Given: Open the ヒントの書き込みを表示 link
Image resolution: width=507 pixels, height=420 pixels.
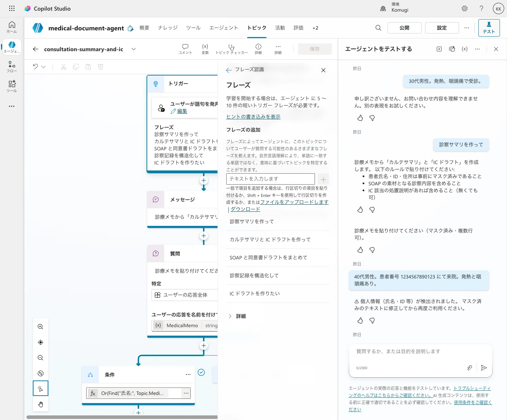Looking at the screenshot, I should (x=253, y=117).
